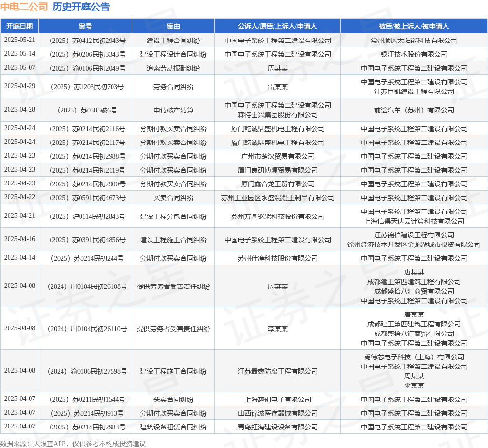Click plaintiff 上海越钥电子有限公司
The image size is (488, 448).
pyautogui.click(x=278, y=399)
